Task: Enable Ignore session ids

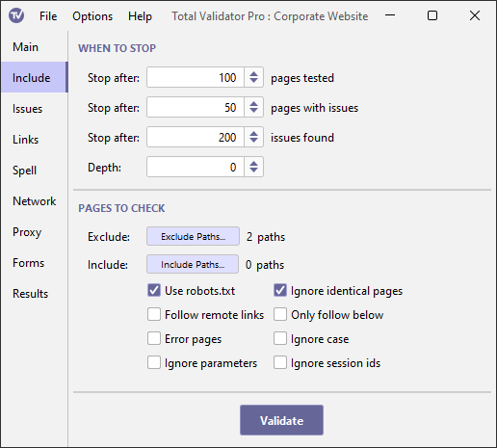Action: pos(280,362)
